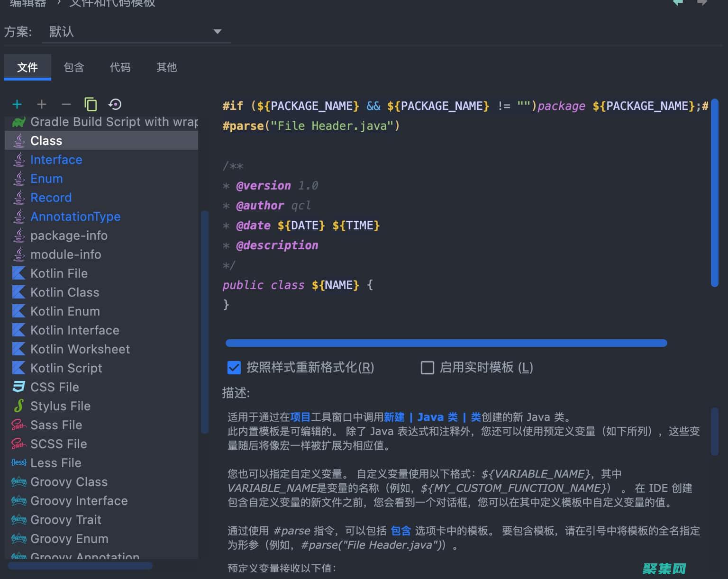Click the gray Create Child Template plus icon
The image size is (728, 579).
[x=42, y=104]
